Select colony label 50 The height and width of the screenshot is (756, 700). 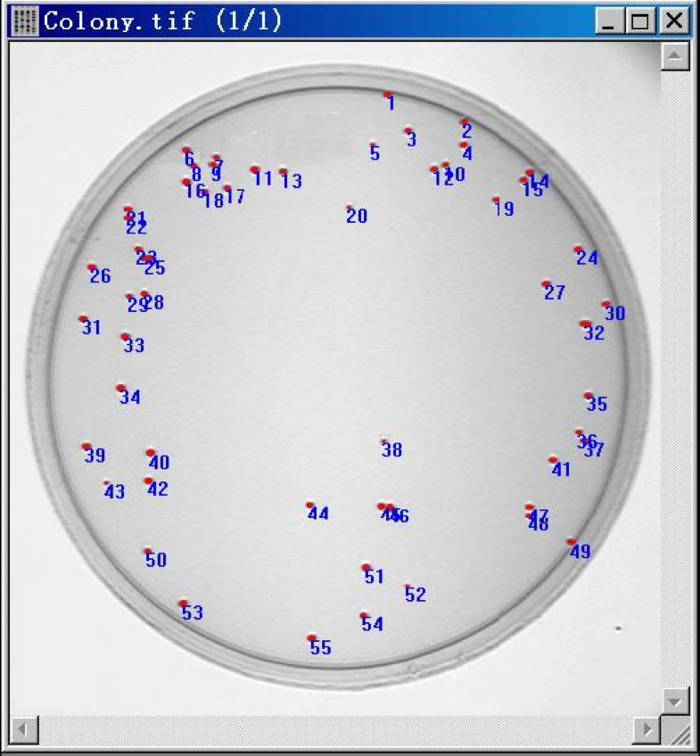[x=156, y=560]
